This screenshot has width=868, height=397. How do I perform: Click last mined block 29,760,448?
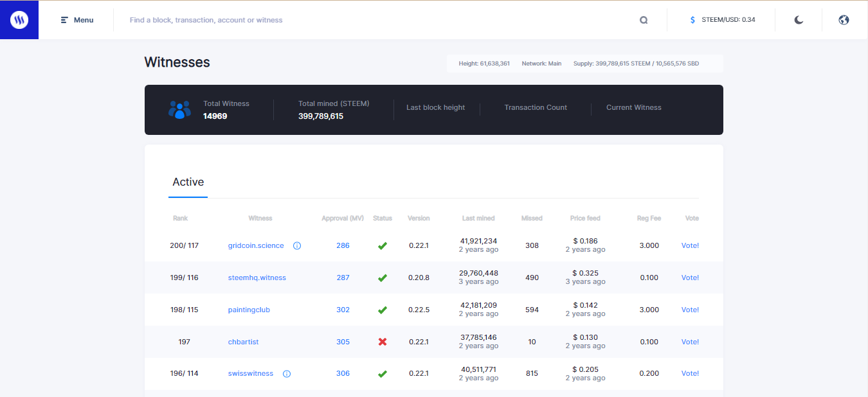point(478,273)
